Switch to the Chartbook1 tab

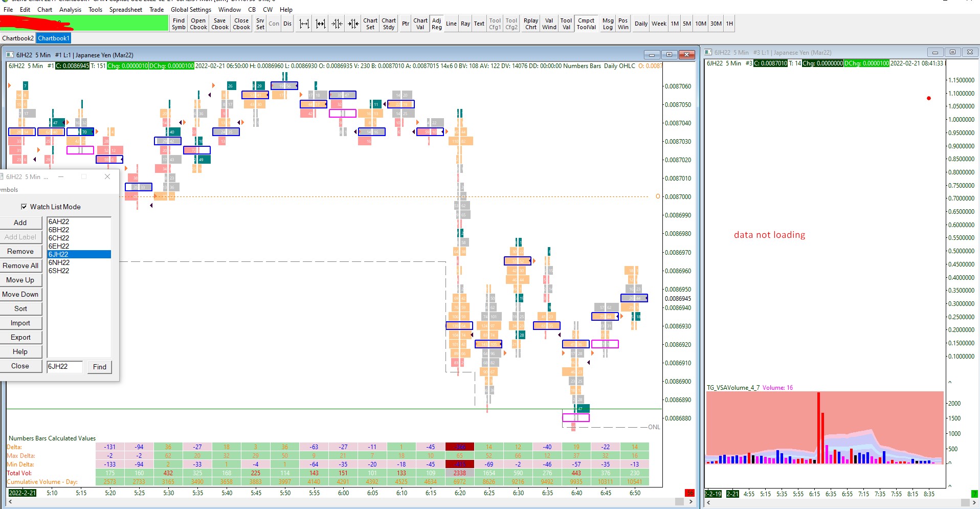point(54,38)
